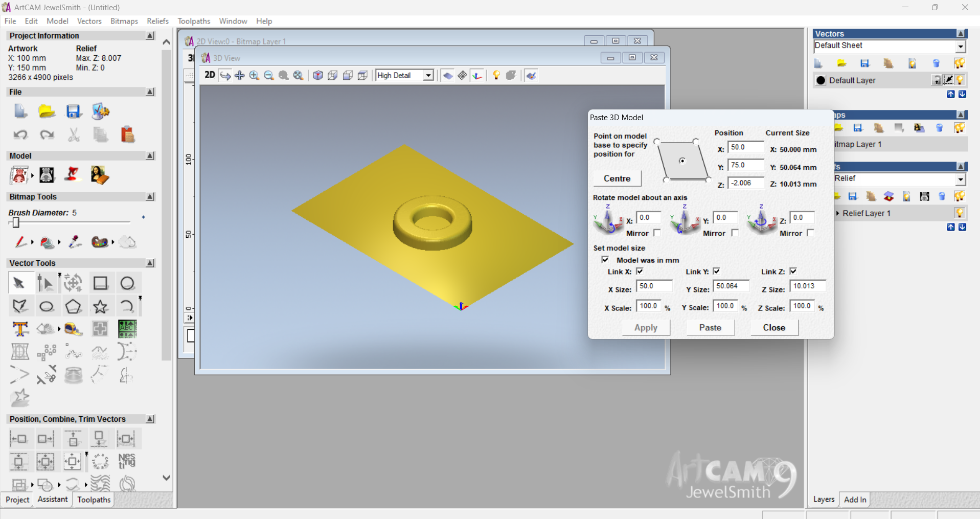Toggle the origin axes display icon
The image size is (980, 519).
tap(477, 75)
